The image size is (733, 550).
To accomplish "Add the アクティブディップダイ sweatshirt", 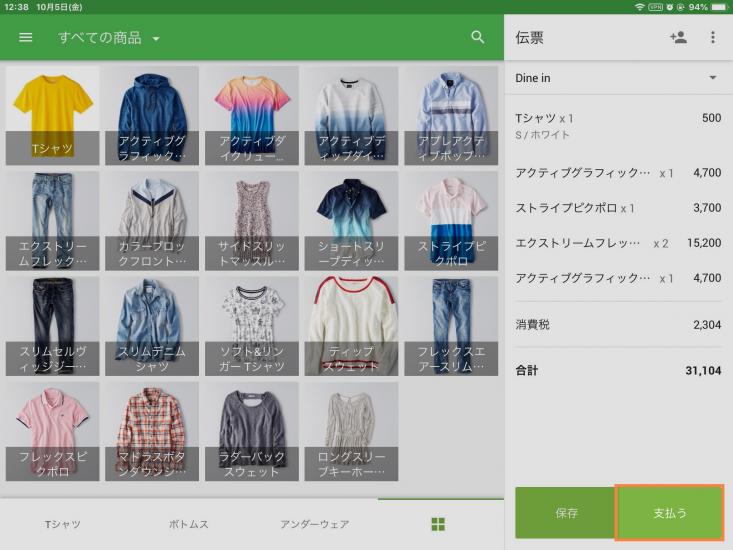I will (352, 115).
